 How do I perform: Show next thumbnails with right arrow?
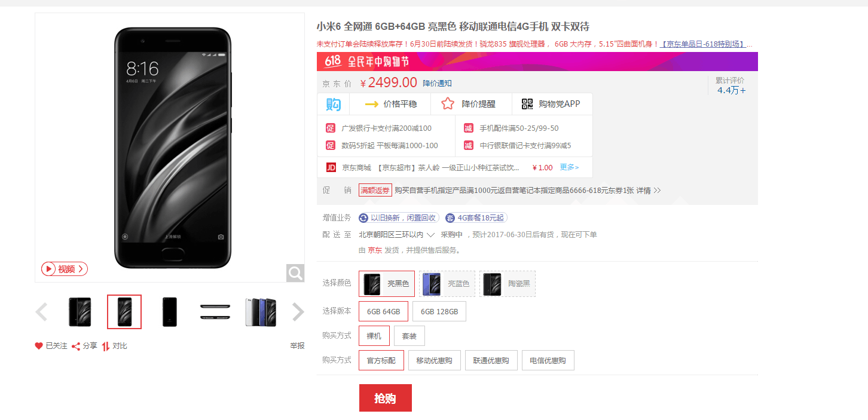[298, 312]
